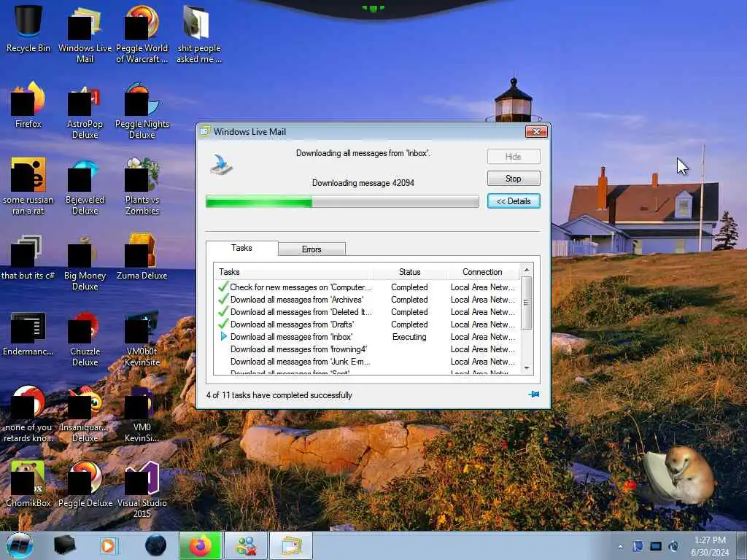Select the 'frowning4' download task row
Viewport: 747px width, 560px height.
pos(367,349)
